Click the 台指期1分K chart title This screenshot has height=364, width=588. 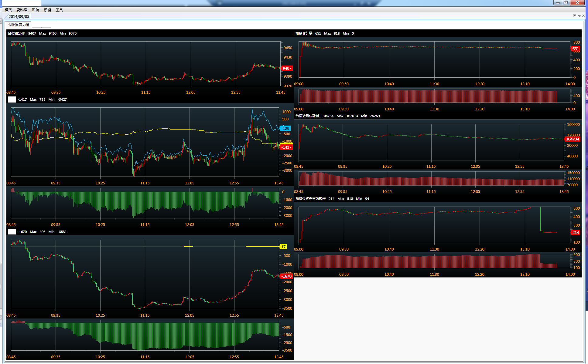[x=17, y=33]
